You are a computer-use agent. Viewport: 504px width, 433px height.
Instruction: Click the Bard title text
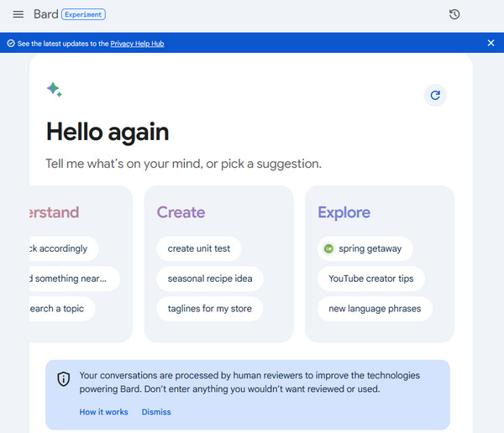[x=46, y=14]
